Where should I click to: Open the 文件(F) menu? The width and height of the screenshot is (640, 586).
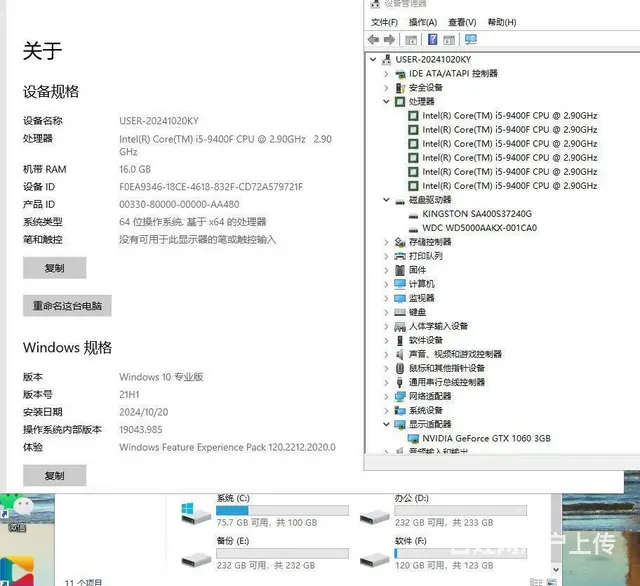384,22
